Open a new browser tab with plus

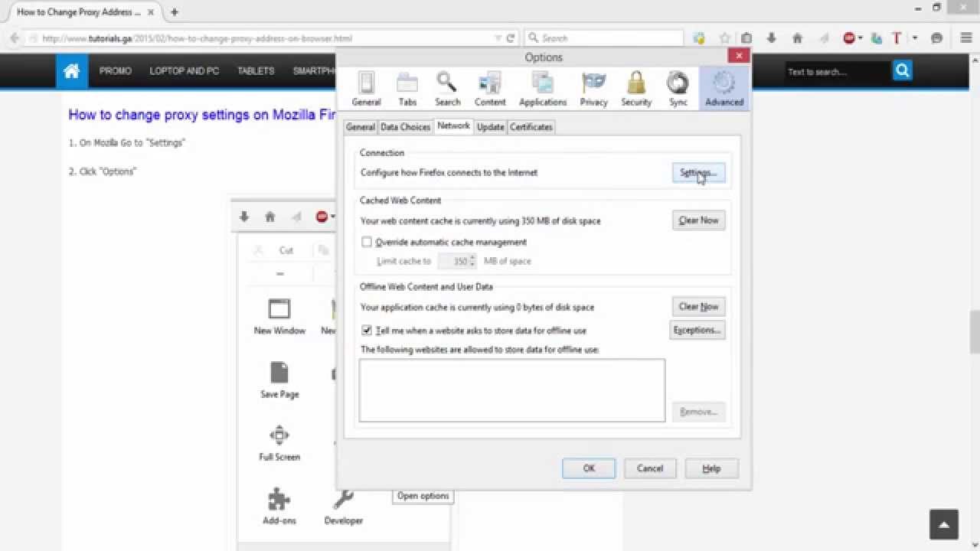coord(175,12)
